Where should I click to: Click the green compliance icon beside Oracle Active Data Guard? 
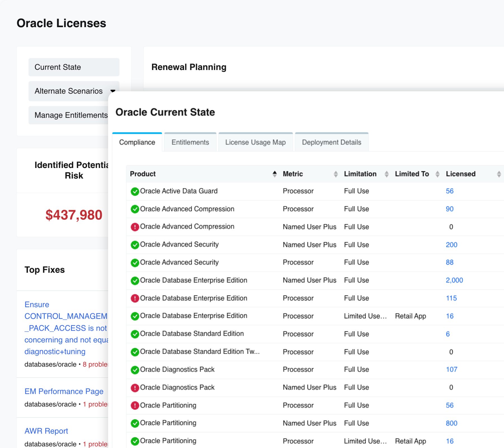pos(135,191)
